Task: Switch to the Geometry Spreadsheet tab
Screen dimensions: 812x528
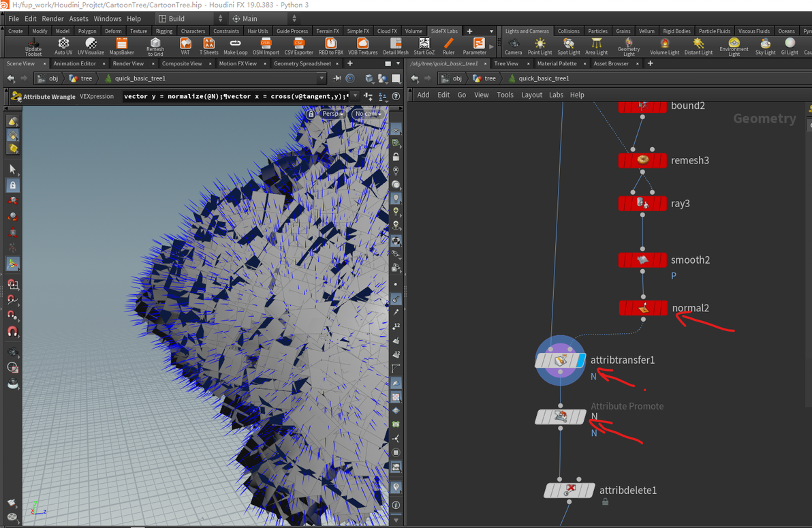Action: (x=302, y=63)
